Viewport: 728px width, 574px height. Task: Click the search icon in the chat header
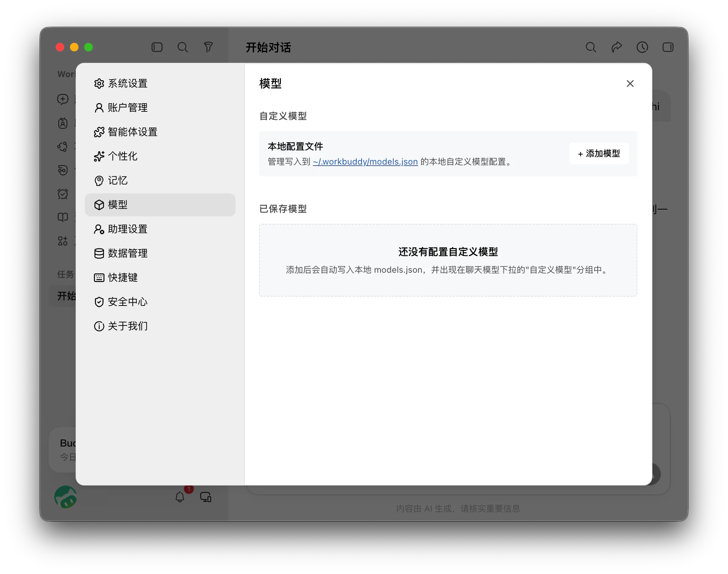(x=591, y=47)
